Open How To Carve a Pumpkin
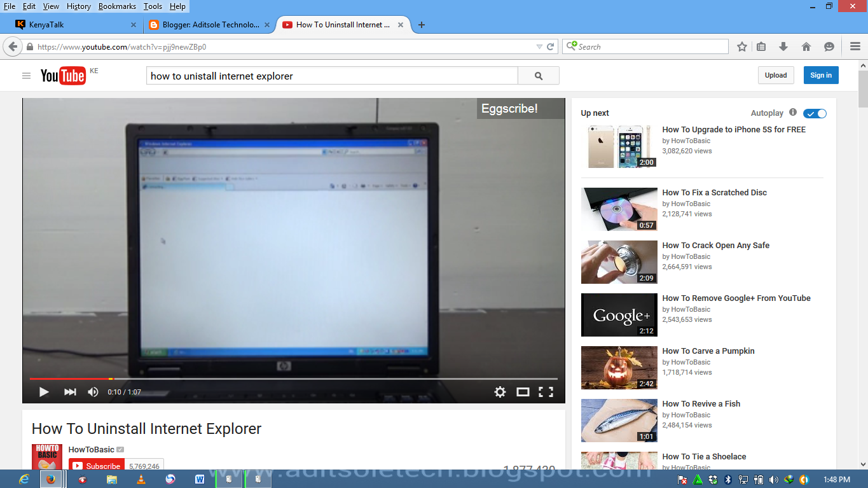Image resolution: width=868 pixels, height=488 pixels. point(708,351)
